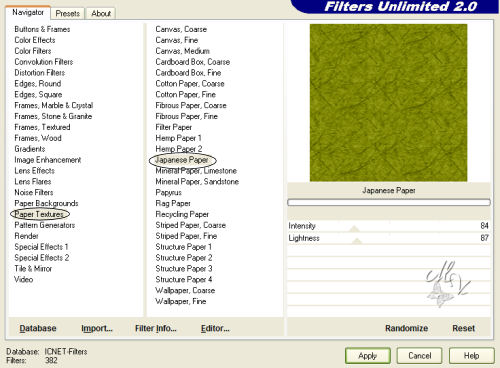The width and height of the screenshot is (500, 368).
Task: Open the Database button
Action: tap(38, 328)
